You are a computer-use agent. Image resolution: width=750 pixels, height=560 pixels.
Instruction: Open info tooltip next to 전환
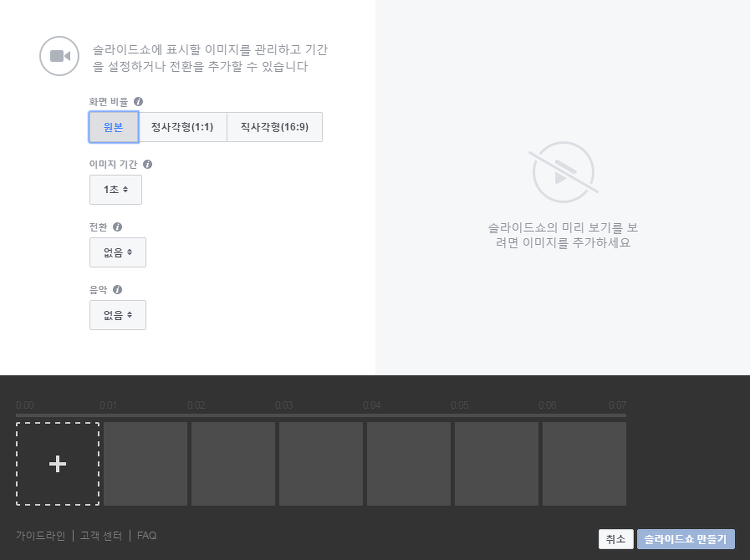(x=117, y=227)
